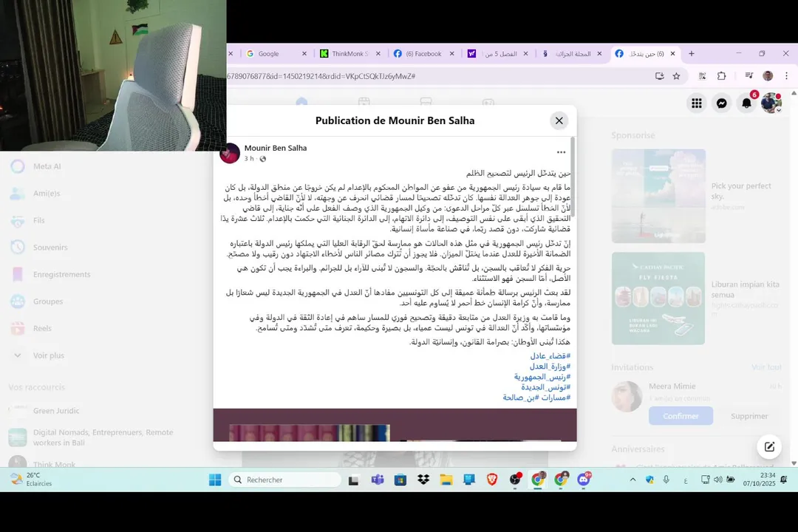Click the Mounir Ben Salha author name
The width and height of the screenshot is (798, 532).
(x=276, y=148)
